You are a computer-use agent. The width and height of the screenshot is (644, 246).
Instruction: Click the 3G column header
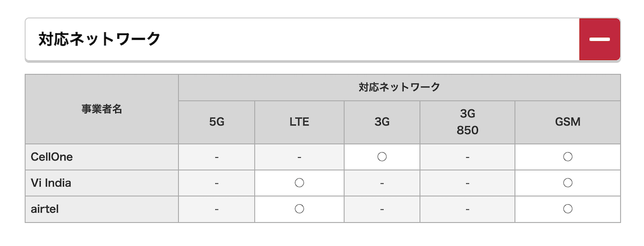click(382, 122)
